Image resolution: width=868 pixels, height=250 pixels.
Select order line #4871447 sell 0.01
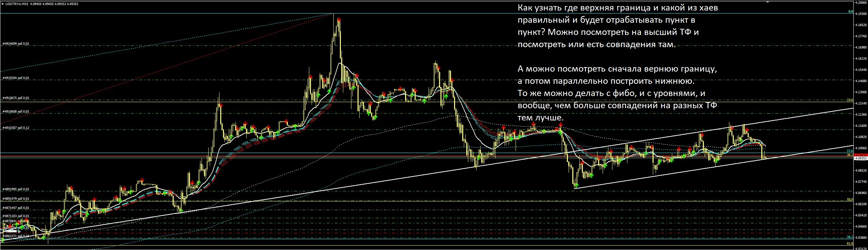16,208
